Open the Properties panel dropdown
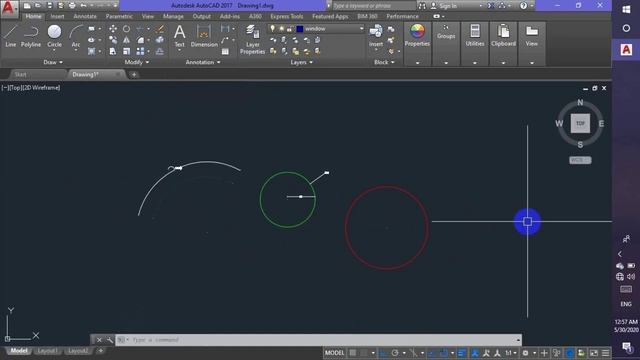Viewport: 640px width, 360px height. click(x=417, y=63)
